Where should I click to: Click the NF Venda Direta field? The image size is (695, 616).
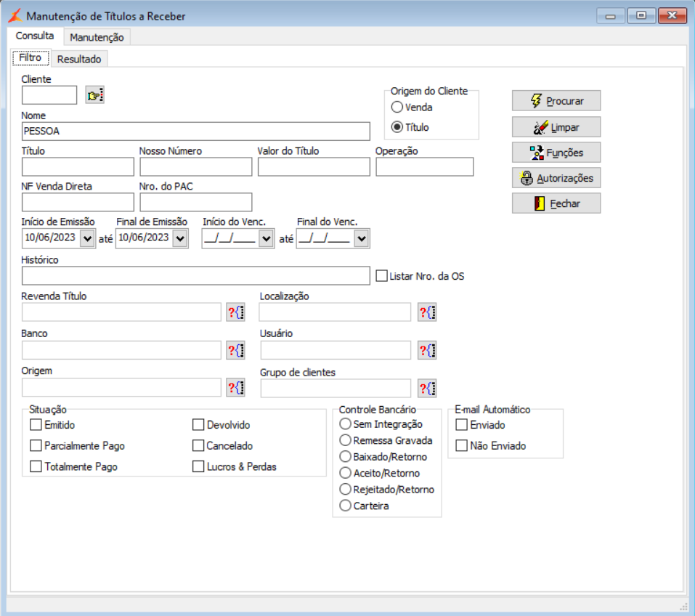coord(78,202)
